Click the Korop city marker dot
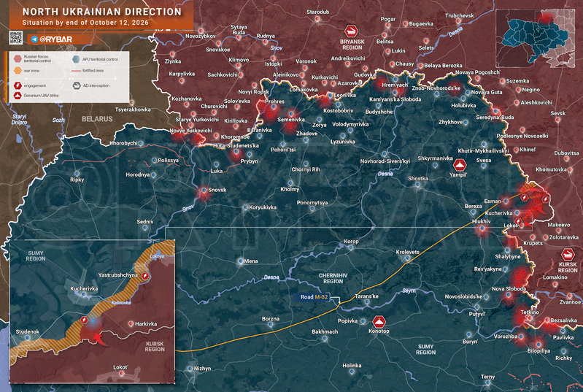Image resolution: width=583 pixels, height=392 pixels. click(x=351, y=247)
